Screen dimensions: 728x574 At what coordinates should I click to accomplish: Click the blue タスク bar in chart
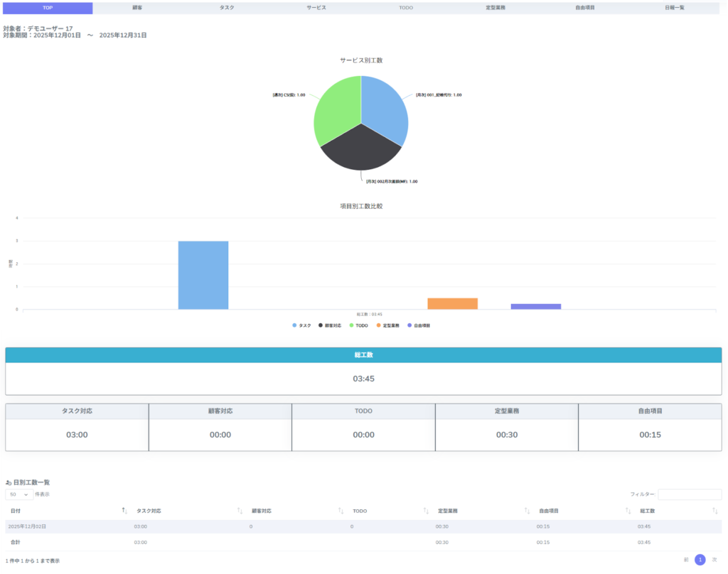[x=203, y=276]
